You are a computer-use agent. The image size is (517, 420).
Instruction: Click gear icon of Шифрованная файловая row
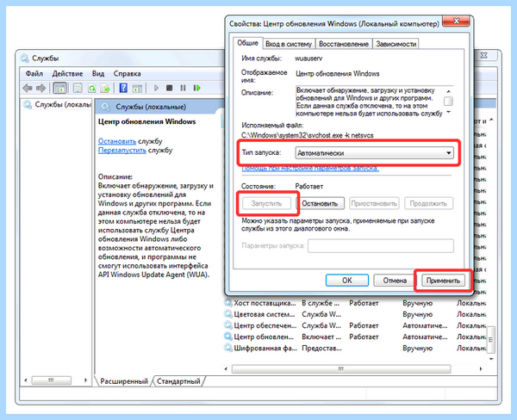228,348
